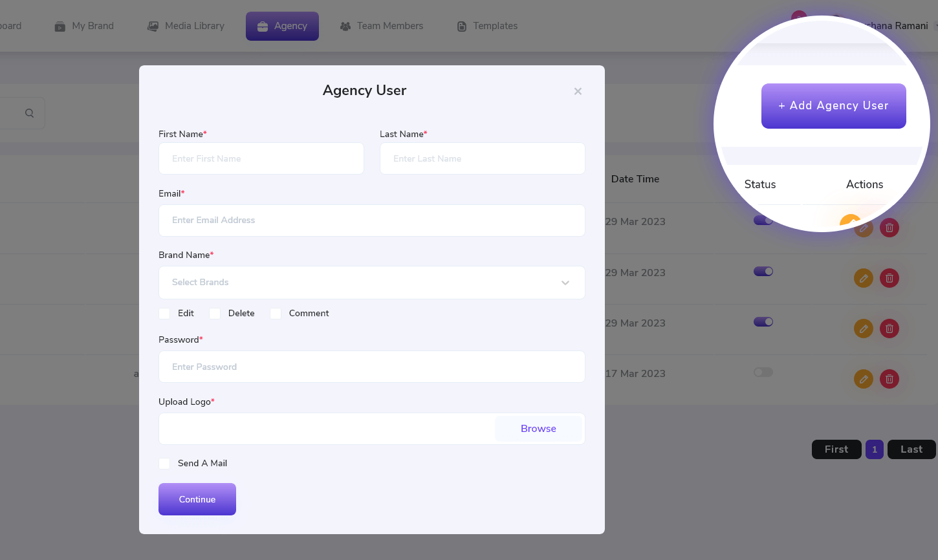Click delete trash icon for third row
The width and height of the screenshot is (938, 560).
click(889, 328)
